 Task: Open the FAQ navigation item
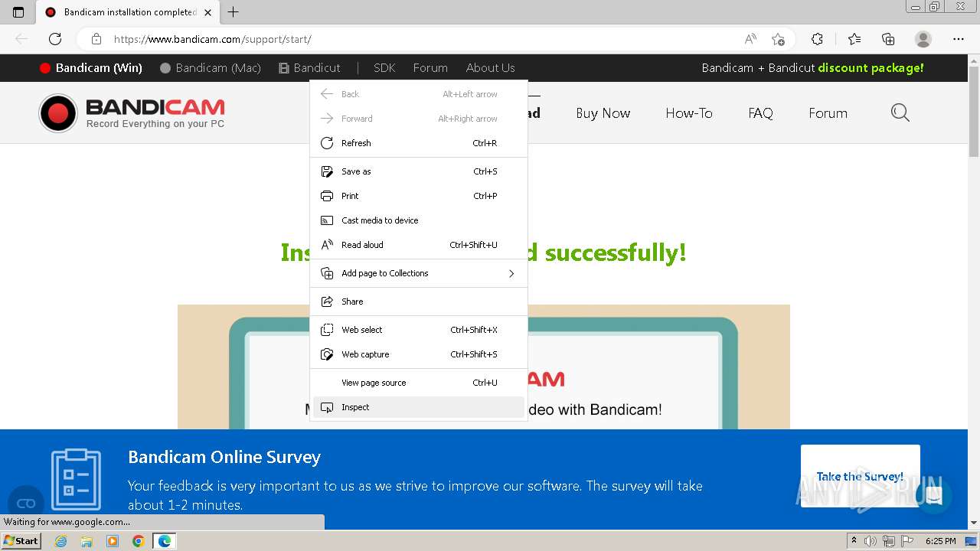(760, 113)
